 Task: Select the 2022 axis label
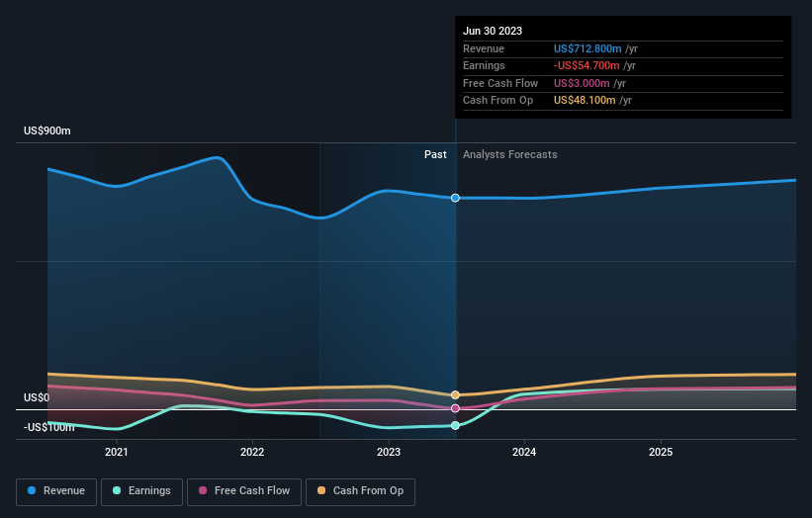click(x=252, y=452)
